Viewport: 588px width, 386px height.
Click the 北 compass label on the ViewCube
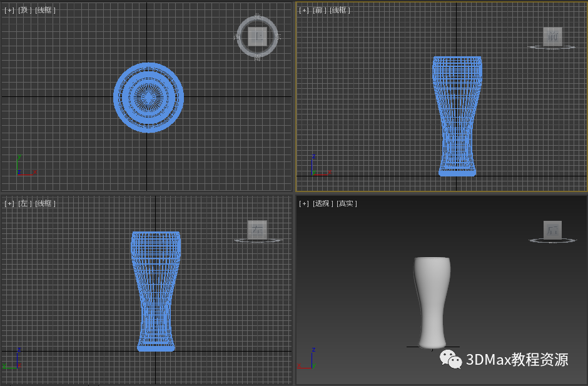click(257, 16)
